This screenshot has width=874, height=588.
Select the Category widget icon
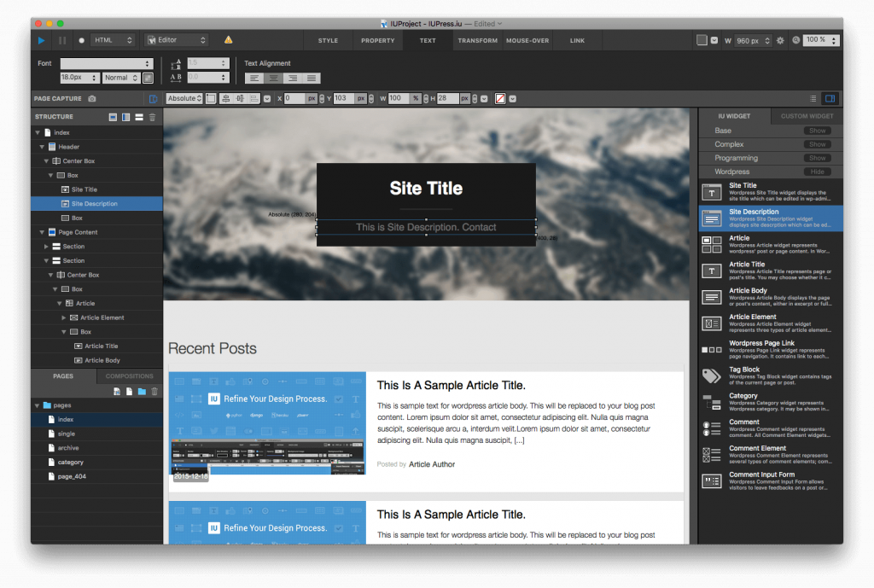[x=711, y=403]
